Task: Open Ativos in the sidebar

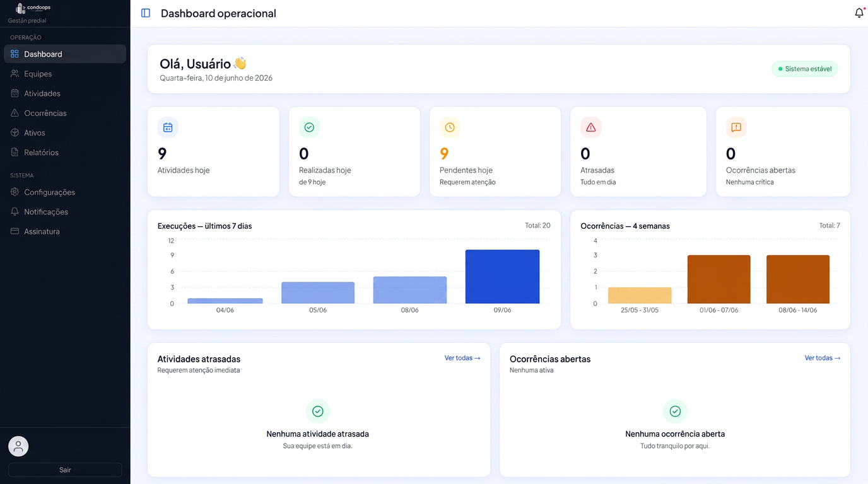Action: (x=65, y=132)
